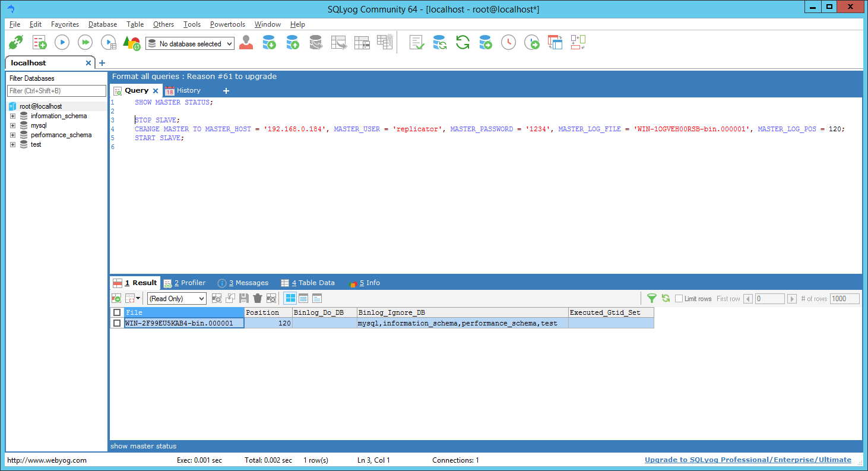868x471 pixels.
Task: Click the red and blue windows icon
Action: [x=555, y=43]
